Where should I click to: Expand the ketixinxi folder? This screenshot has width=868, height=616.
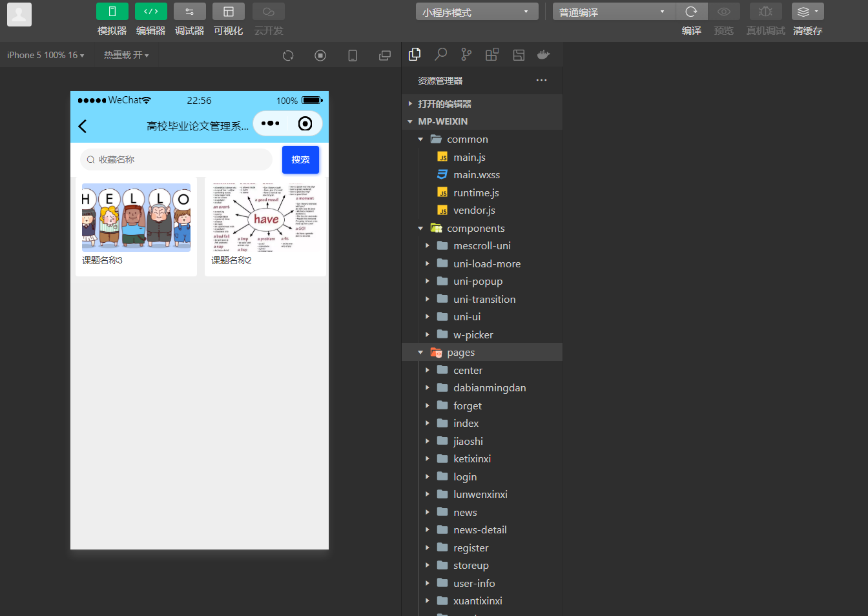(x=482, y=459)
